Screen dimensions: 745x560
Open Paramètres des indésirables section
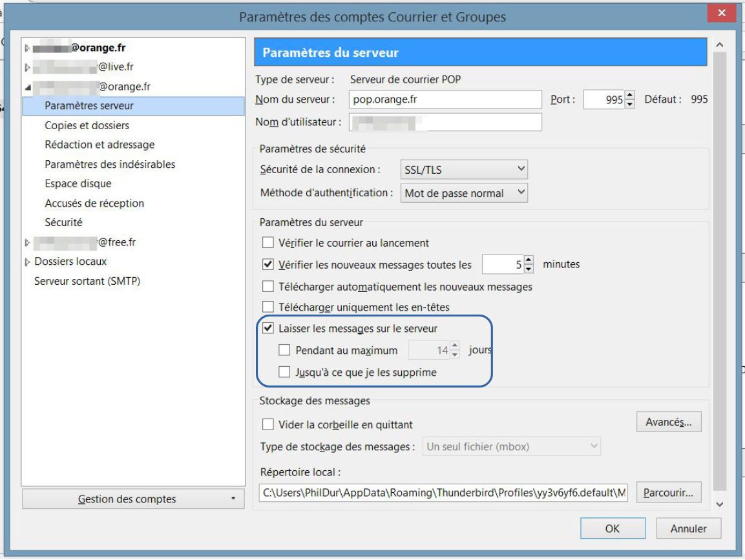coord(110,164)
